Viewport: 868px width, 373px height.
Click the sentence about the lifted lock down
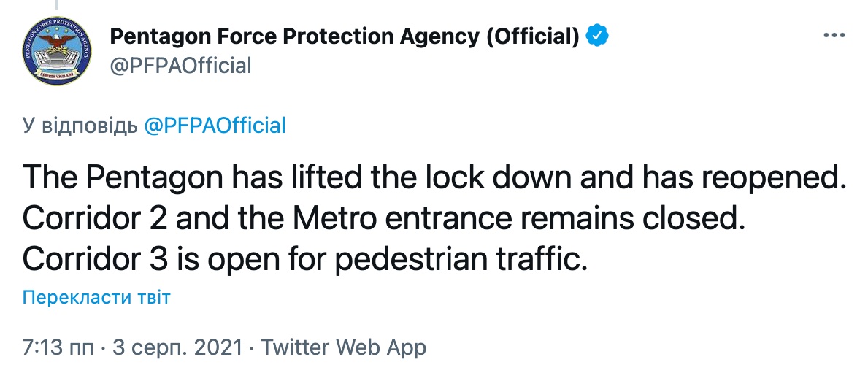(x=434, y=178)
